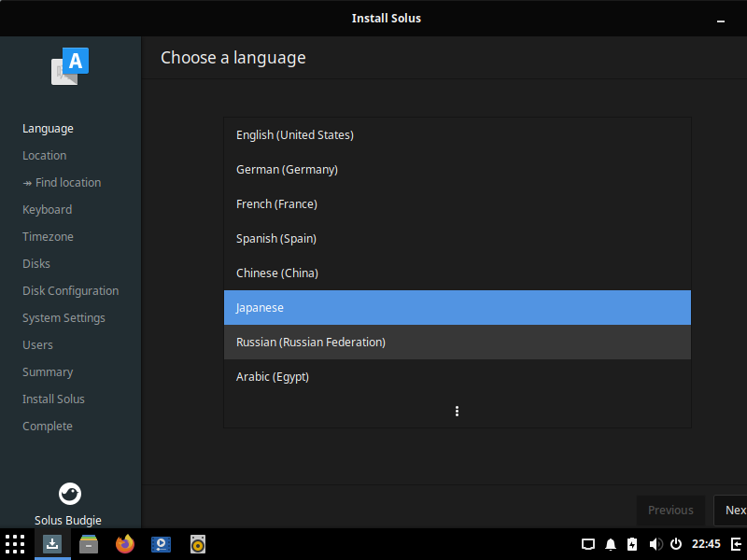747x560 pixels.
Task: Click the Solus Budgie logo icon
Action: [70, 494]
